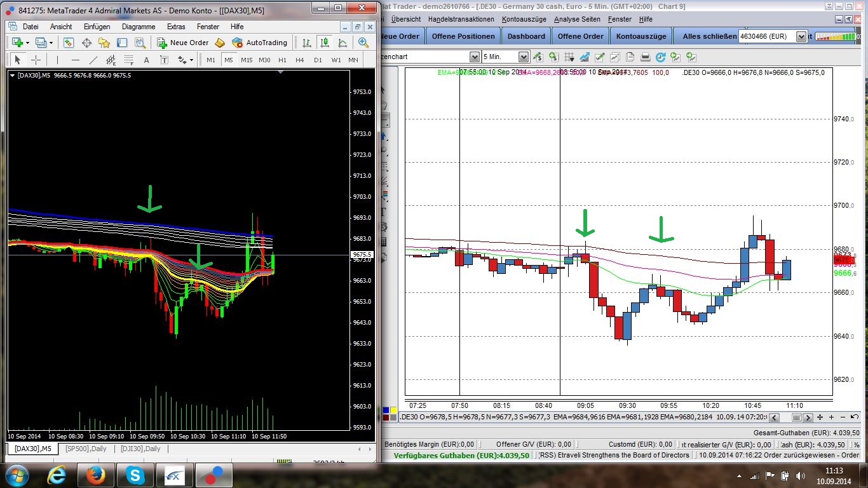868x488 pixels.
Task: Open new chart icon in MetaTrader toolbar
Action: pyautogui.click(x=17, y=43)
